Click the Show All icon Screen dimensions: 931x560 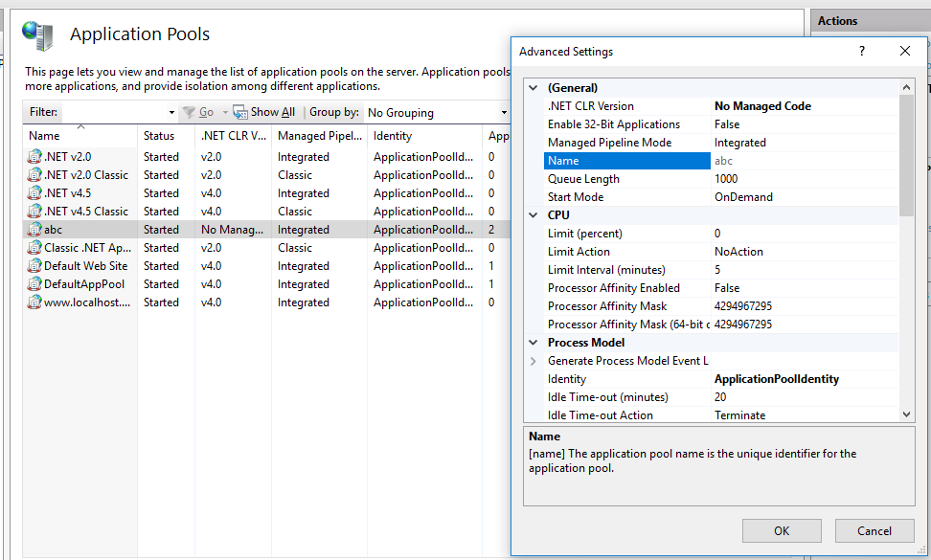pos(240,113)
